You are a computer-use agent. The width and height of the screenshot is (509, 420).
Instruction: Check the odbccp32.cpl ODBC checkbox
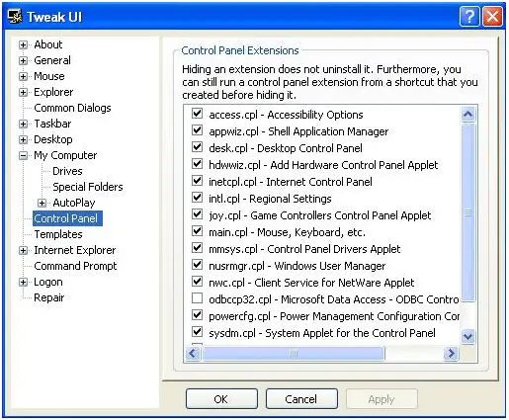click(x=197, y=298)
